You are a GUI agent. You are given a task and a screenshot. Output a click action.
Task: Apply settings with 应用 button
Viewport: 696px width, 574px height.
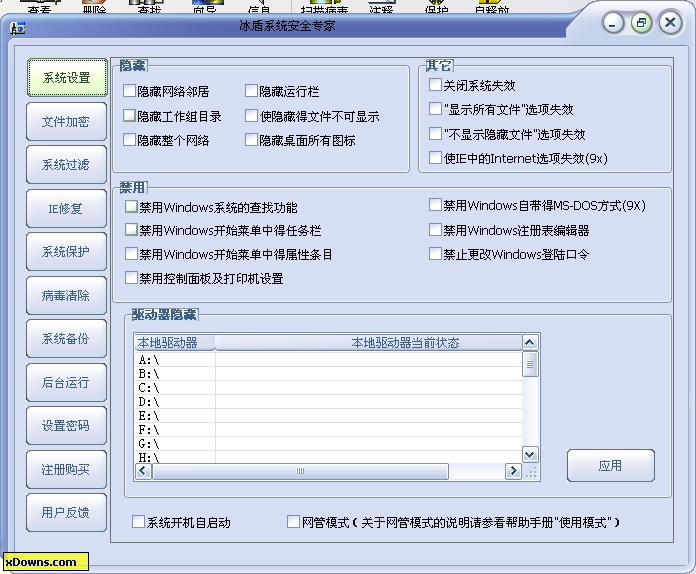tap(610, 466)
